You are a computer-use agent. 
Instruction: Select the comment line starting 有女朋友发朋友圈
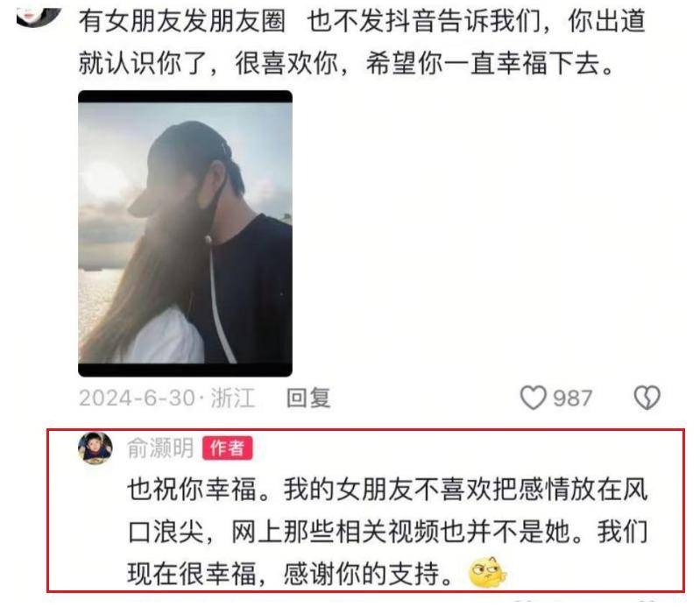click(x=362, y=20)
